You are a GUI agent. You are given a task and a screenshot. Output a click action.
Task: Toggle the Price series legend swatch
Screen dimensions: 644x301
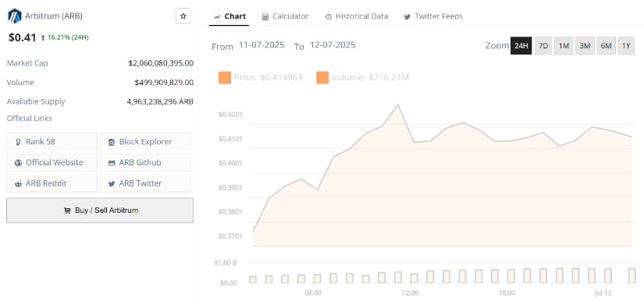(x=225, y=77)
